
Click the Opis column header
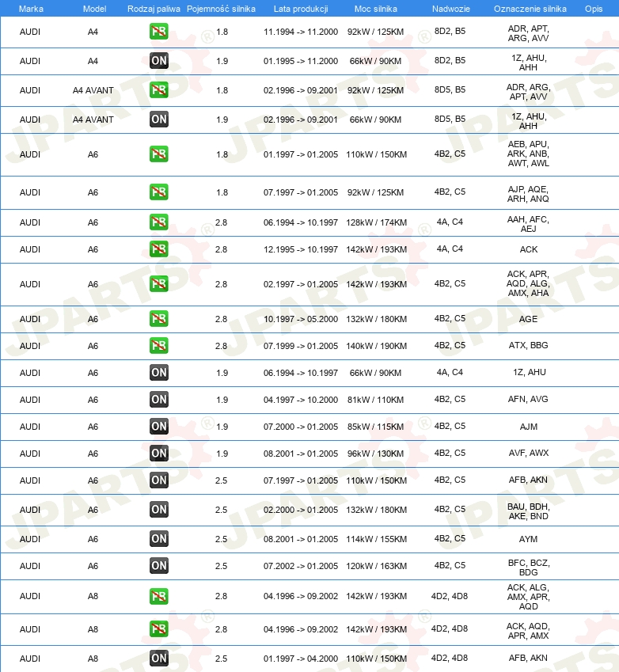click(x=594, y=9)
